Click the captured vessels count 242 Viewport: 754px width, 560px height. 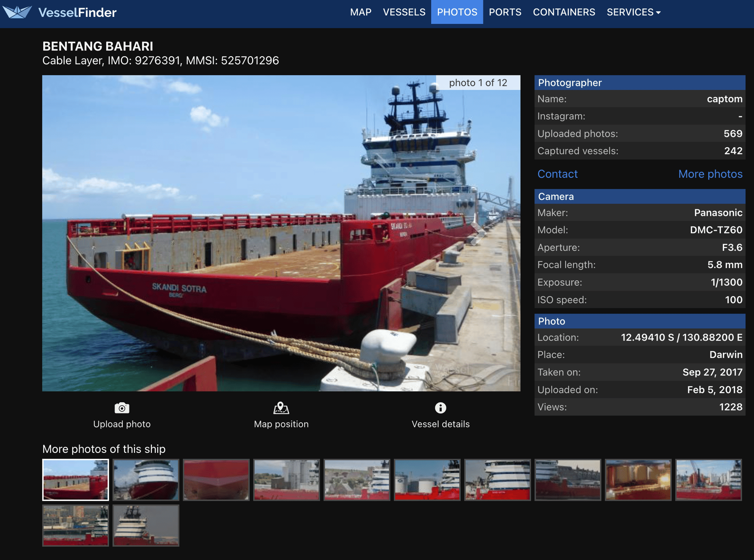coord(733,151)
